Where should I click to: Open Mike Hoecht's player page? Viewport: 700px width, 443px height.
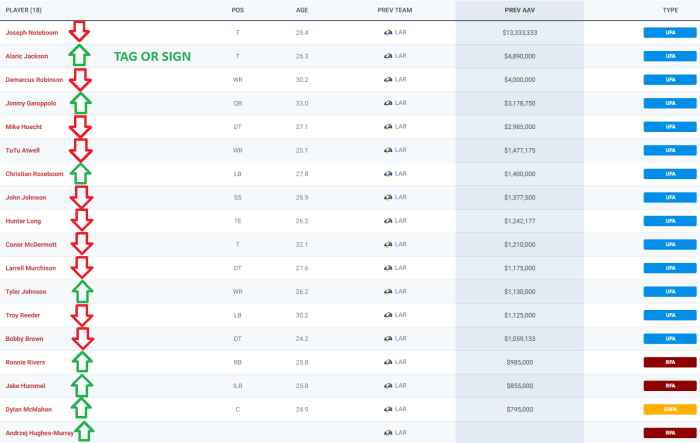pyautogui.click(x=23, y=127)
